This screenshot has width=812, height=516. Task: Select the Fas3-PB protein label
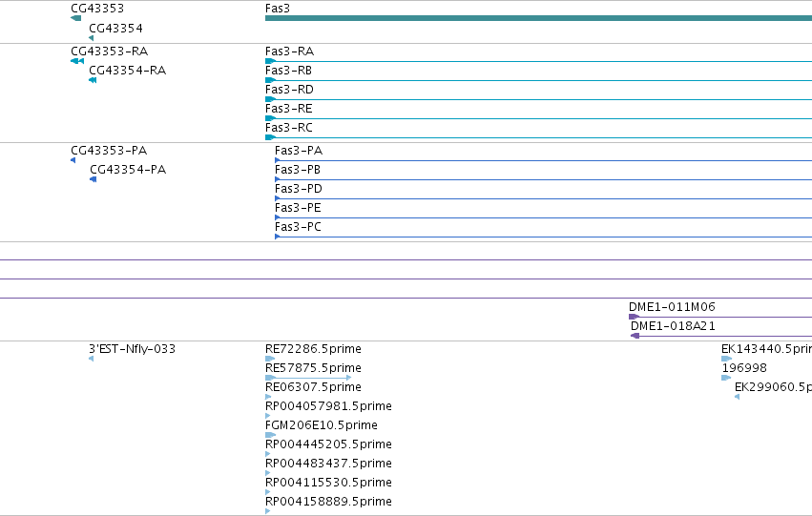tap(298, 170)
